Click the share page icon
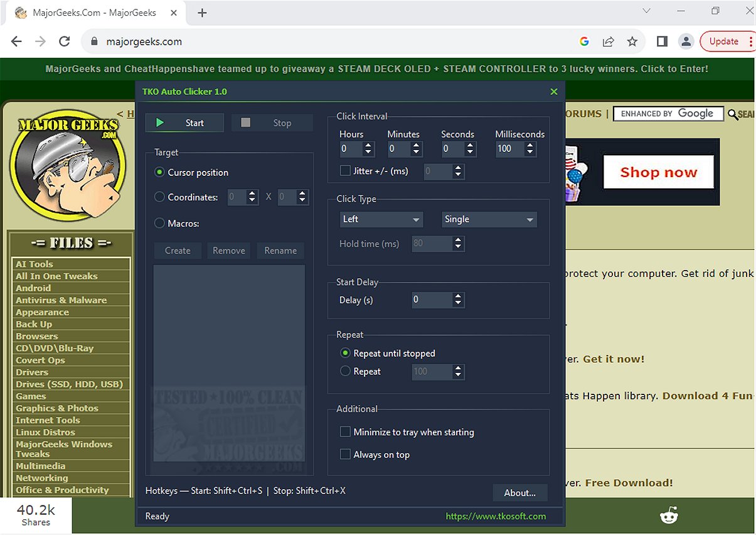The height and width of the screenshot is (535, 756). 608,41
